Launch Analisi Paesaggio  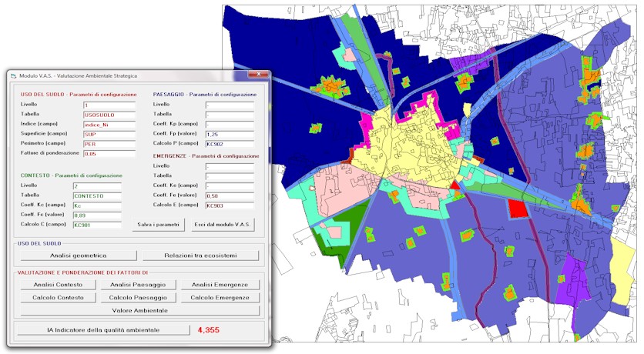(x=138, y=285)
